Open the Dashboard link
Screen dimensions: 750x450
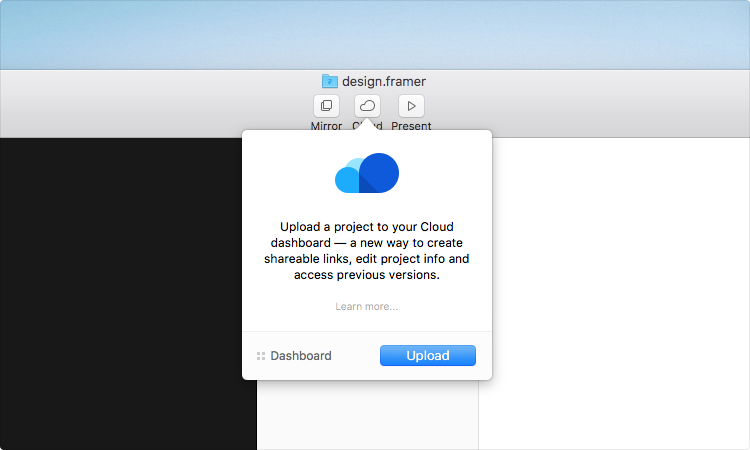301,356
